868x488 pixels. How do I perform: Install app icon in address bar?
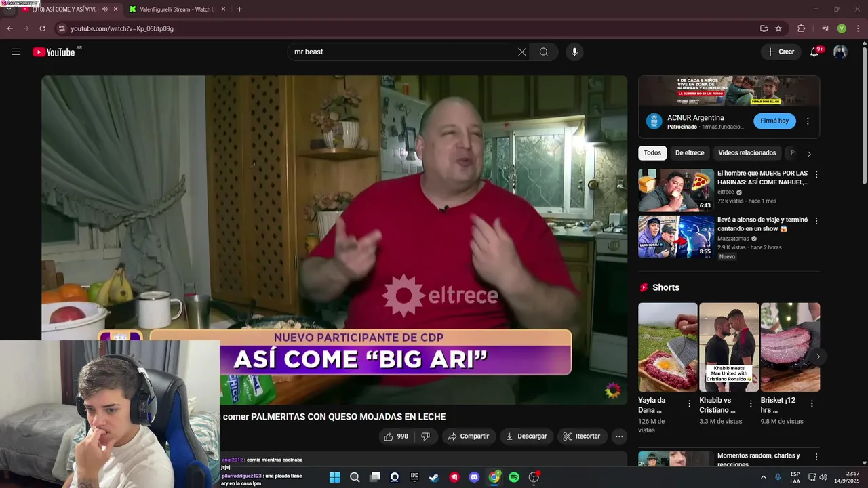point(764,28)
